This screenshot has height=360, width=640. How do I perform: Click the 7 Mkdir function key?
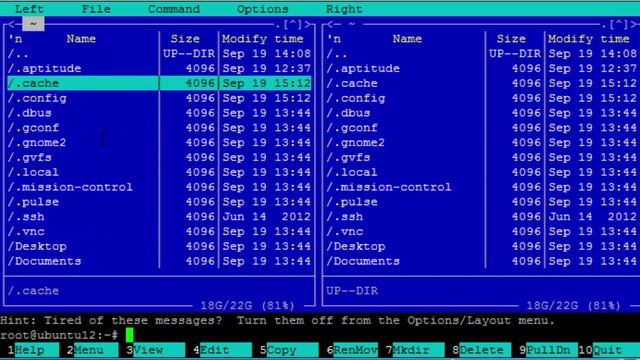tap(415, 350)
